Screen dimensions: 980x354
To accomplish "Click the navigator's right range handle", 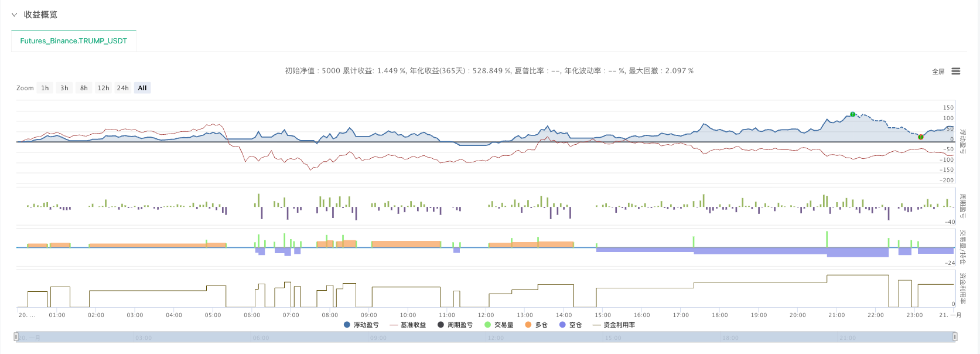I will coord(955,337).
